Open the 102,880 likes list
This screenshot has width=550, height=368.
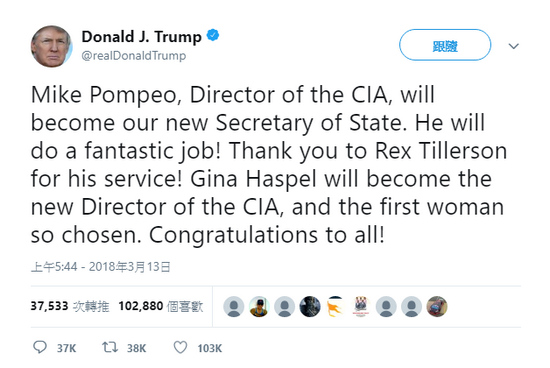tap(161, 306)
